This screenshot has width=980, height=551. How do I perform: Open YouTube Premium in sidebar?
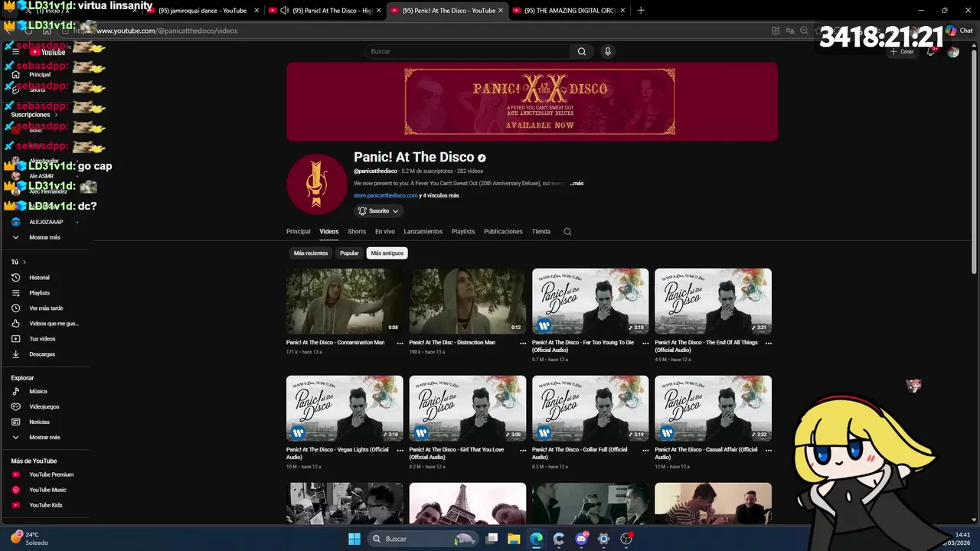click(x=46, y=474)
